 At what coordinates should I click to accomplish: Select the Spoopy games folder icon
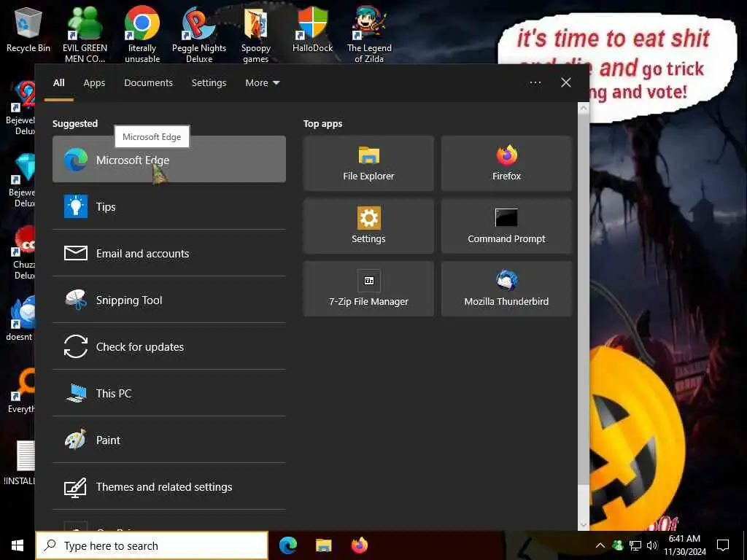[256, 34]
